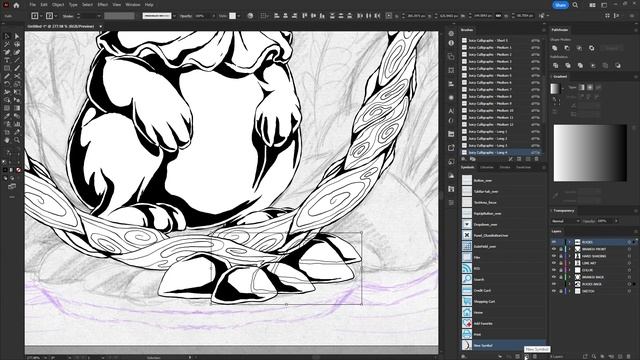Hide the LINE ART layer
The width and height of the screenshot is (640, 360).
point(554,263)
